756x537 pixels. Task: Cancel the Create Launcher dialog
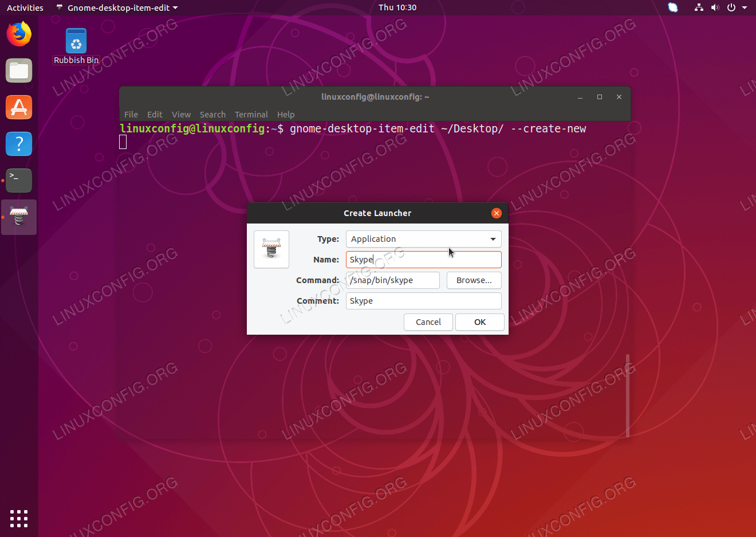click(428, 322)
